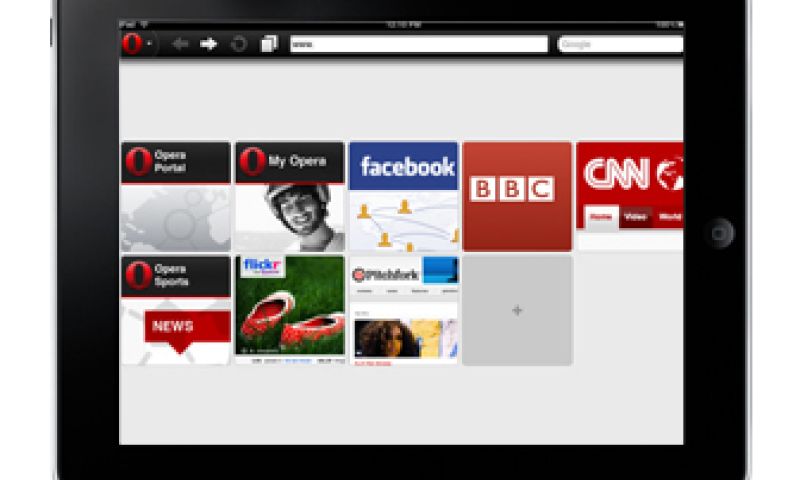
Task: Open the tabs overview icon
Action: 269,44
